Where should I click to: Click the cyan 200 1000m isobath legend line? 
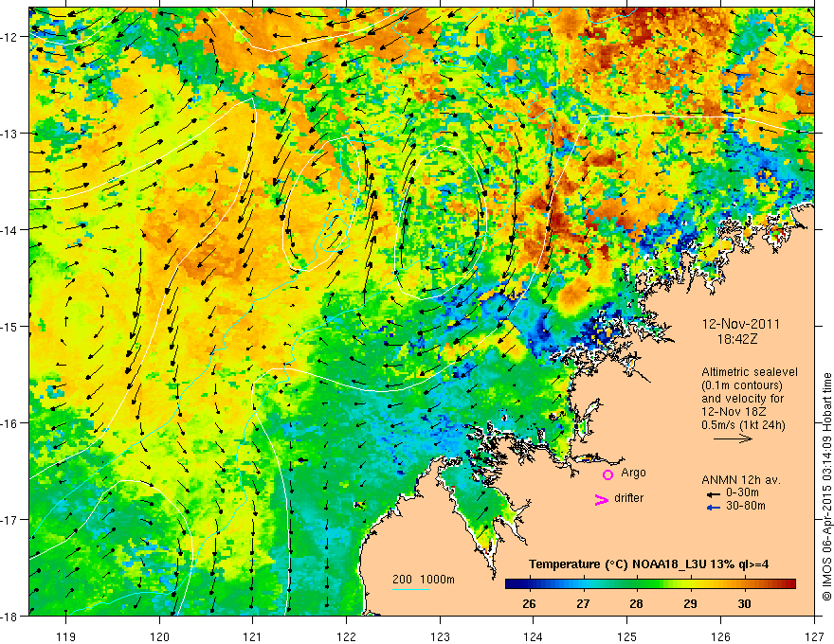(x=411, y=589)
